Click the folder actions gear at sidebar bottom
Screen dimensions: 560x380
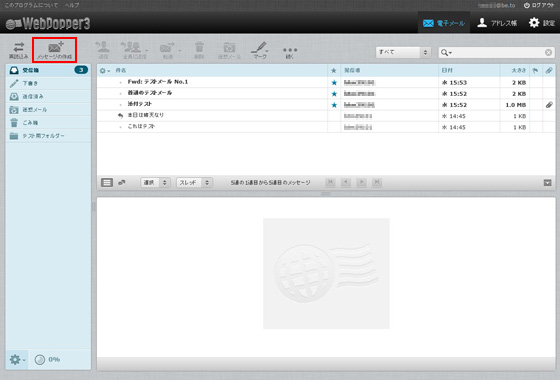[17, 359]
